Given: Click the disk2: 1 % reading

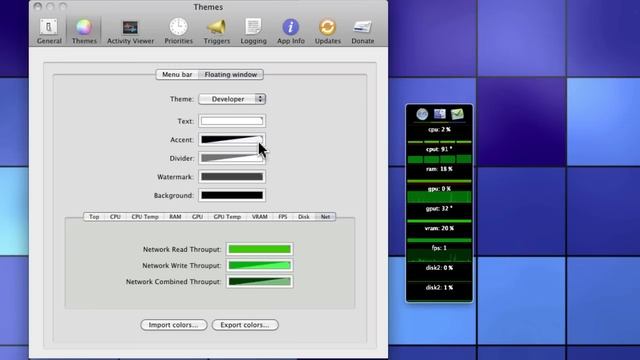Looking at the screenshot, I should click(439, 288).
